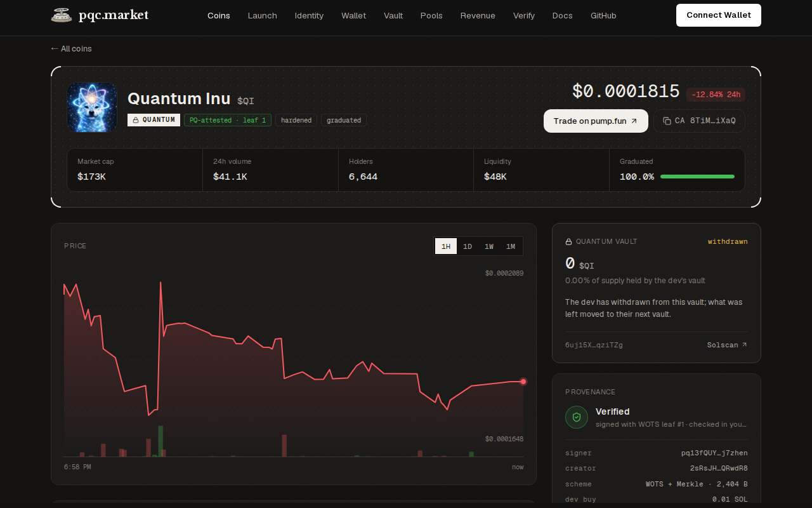
Task: Open the Revenue nav item
Action: pyautogui.click(x=478, y=15)
